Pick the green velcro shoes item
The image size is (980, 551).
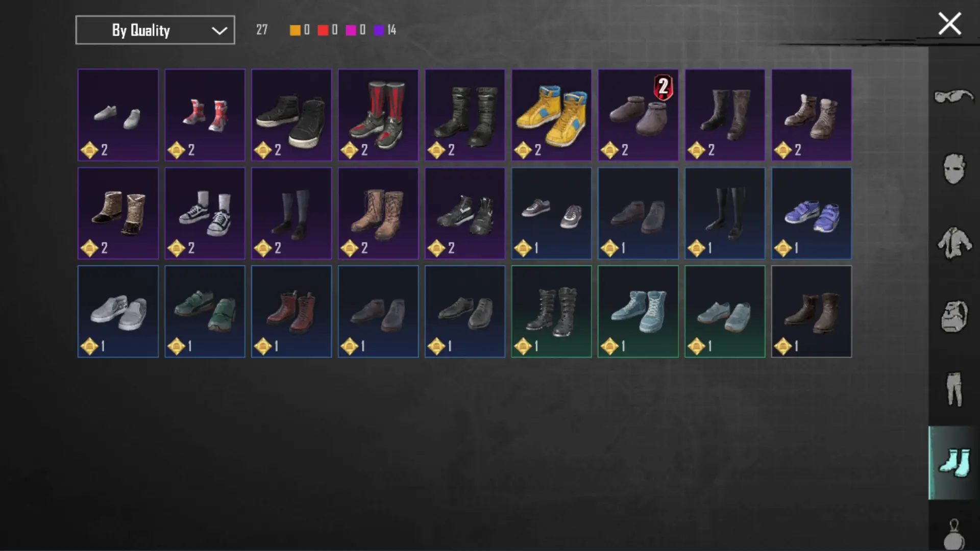[205, 312]
